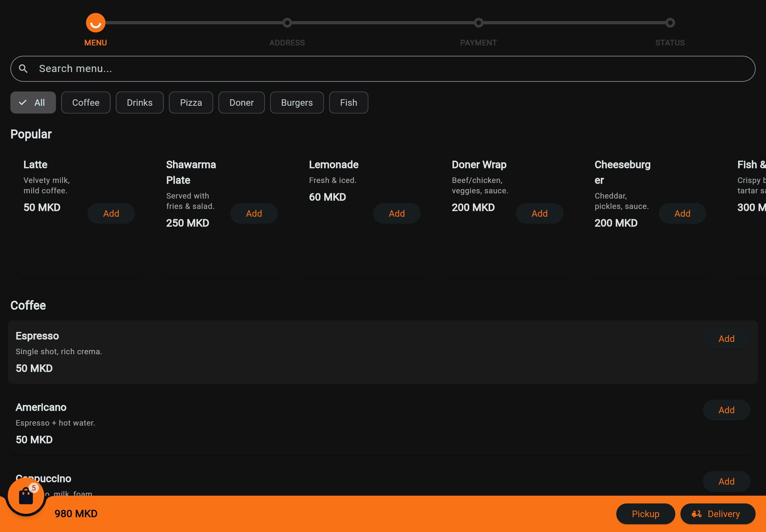
Task: Select the Doner category chip
Action: click(x=241, y=103)
